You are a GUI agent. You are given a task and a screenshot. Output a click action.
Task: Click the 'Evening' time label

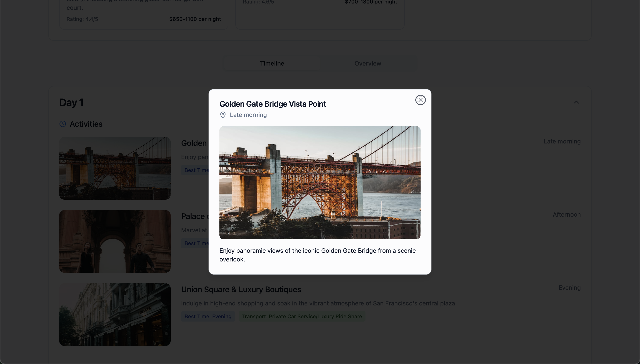(x=569, y=288)
